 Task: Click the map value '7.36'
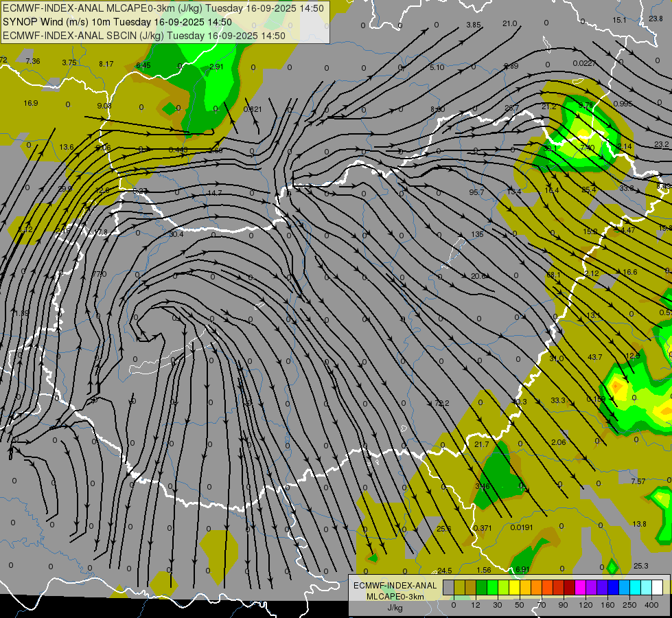click(x=32, y=61)
